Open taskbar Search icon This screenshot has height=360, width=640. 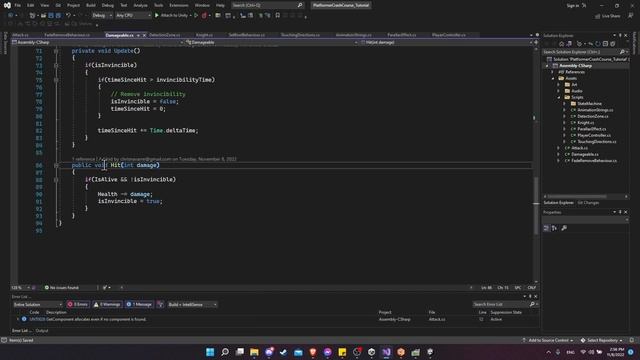(x=225, y=352)
